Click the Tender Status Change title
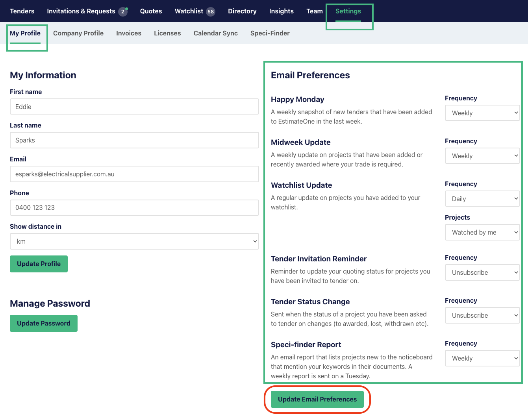 (x=310, y=302)
